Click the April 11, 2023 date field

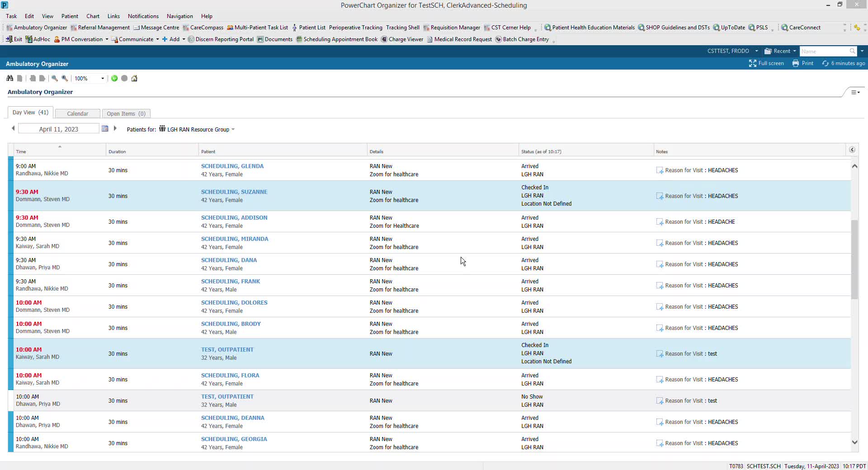(58, 129)
